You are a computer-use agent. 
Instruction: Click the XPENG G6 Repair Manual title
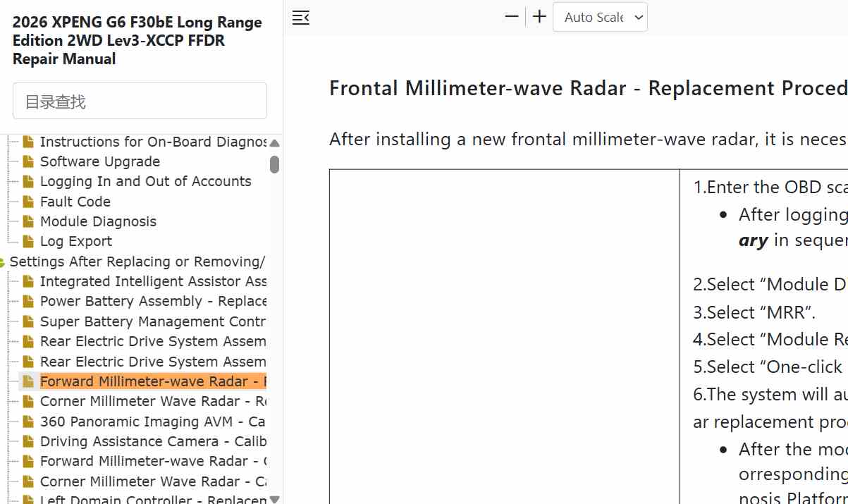(x=137, y=40)
